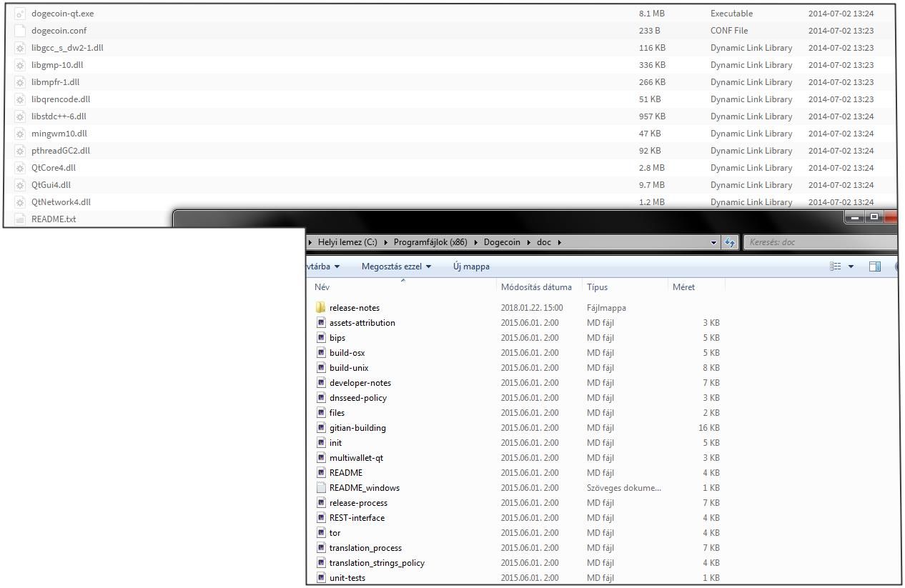Select the translation_process file name

pos(365,548)
